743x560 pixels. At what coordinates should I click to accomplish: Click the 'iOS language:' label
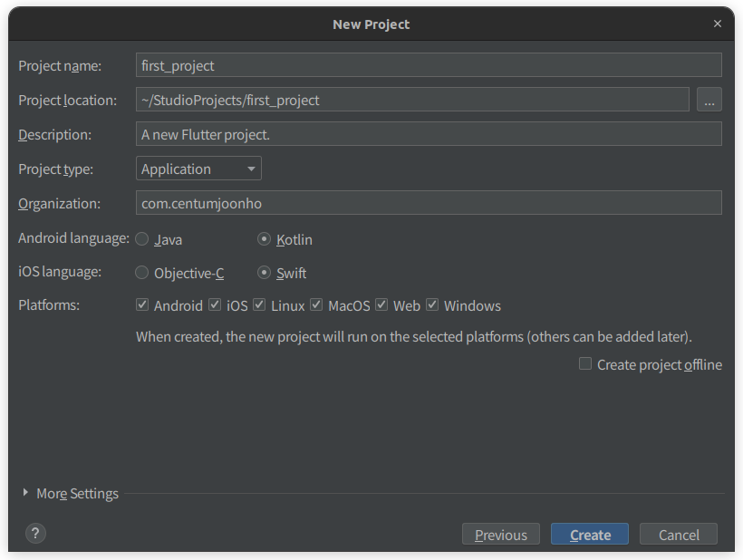(60, 272)
